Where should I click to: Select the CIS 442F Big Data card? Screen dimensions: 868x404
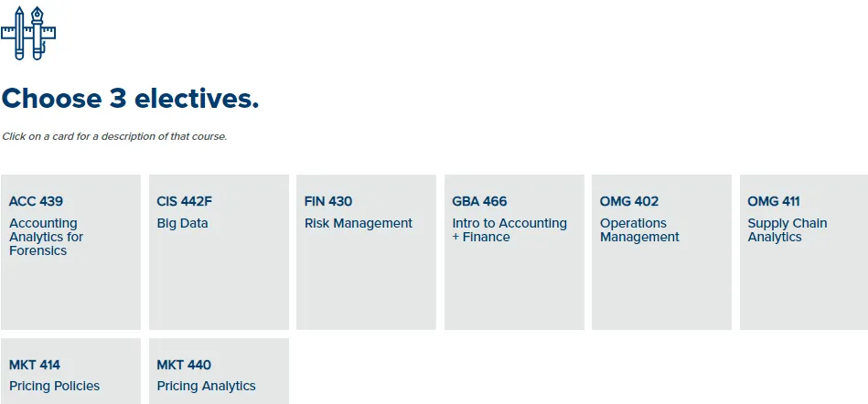(x=219, y=252)
